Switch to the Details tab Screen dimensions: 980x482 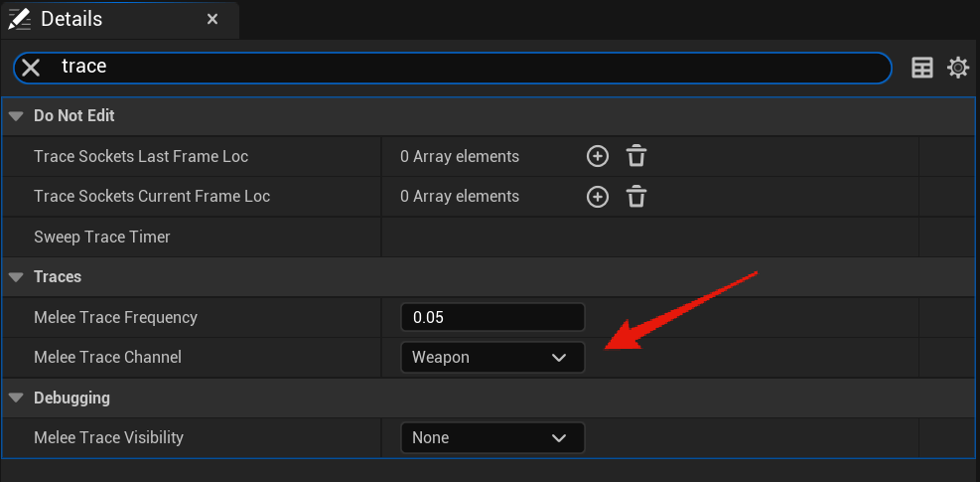pyautogui.click(x=71, y=19)
